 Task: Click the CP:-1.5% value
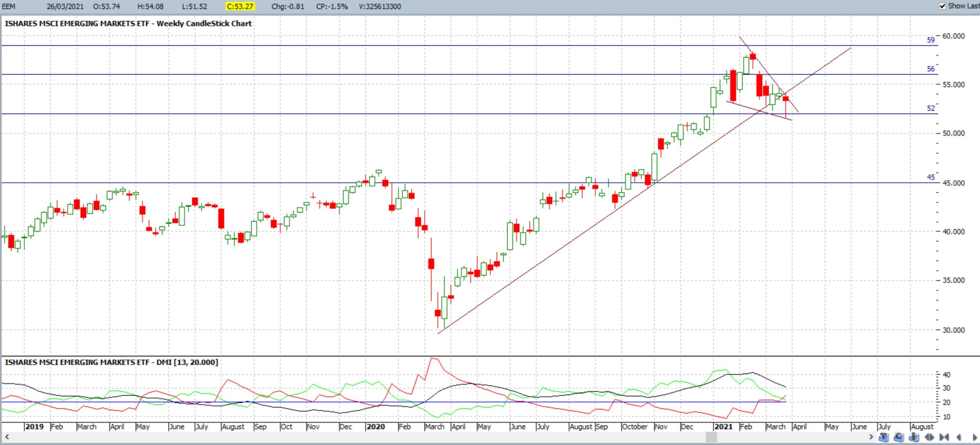click(332, 6)
